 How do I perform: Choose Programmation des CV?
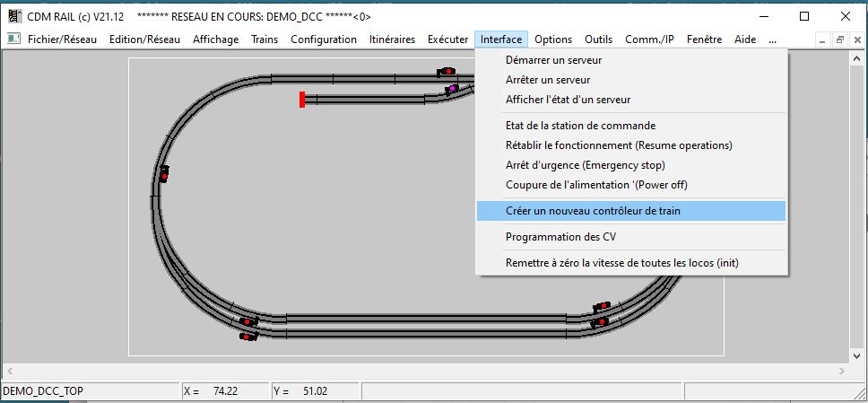point(631,237)
